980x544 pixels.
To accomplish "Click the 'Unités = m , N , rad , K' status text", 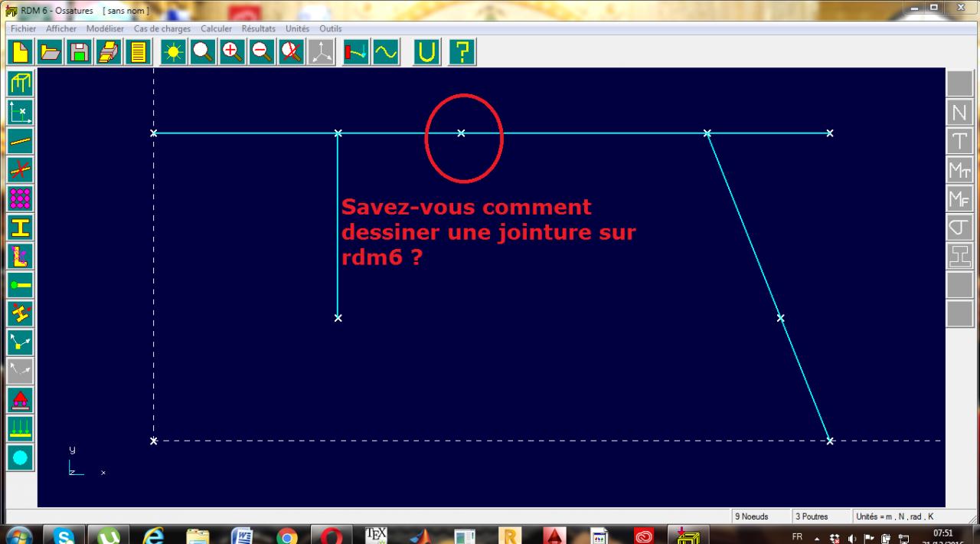I will [895, 516].
